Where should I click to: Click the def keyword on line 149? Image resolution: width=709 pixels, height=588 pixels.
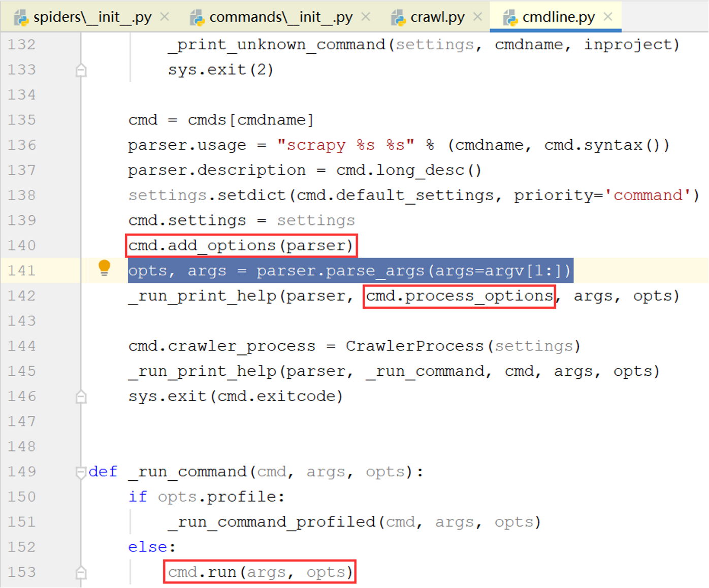(x=103, y=472)
